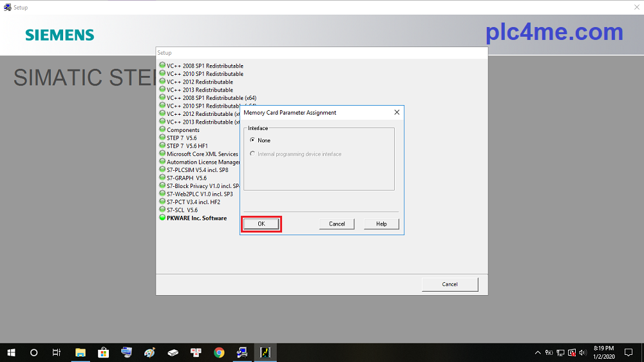Open Google Chrome from the taskbar
This screenshot has height=362, width=644.
(219, 352)
